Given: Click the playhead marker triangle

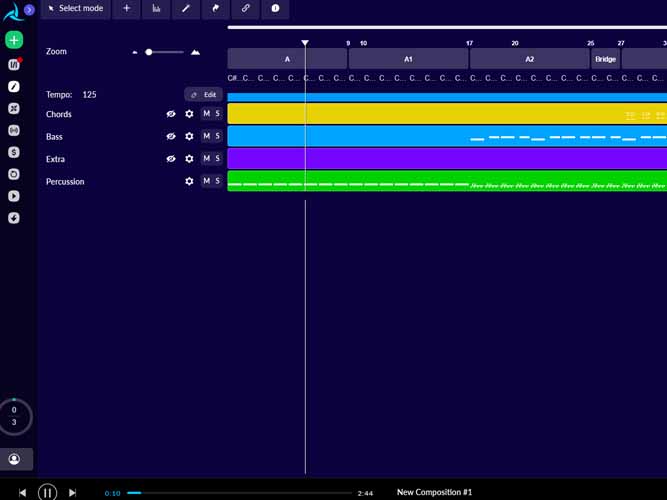Looking at the screenshot, I should tap(305, 43).
